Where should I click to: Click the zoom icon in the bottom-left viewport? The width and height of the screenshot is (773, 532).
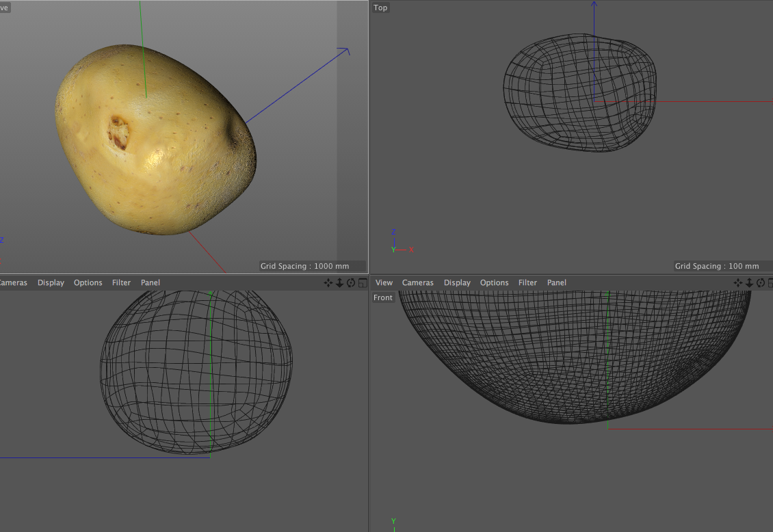click(339, 283)
